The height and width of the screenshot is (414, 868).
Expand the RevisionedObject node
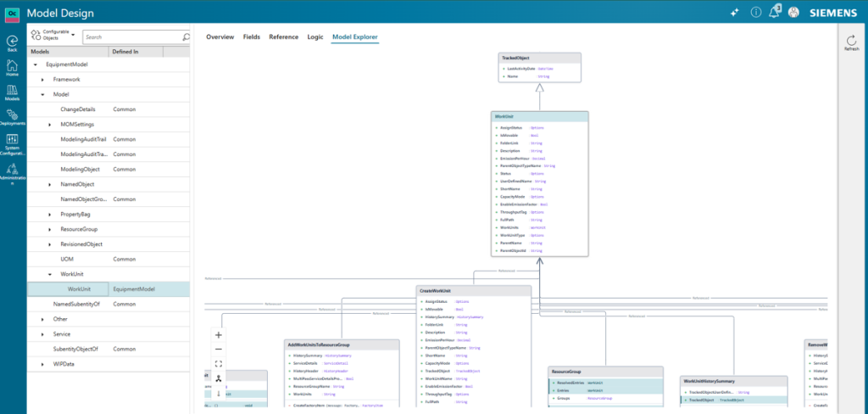point(50,244)
